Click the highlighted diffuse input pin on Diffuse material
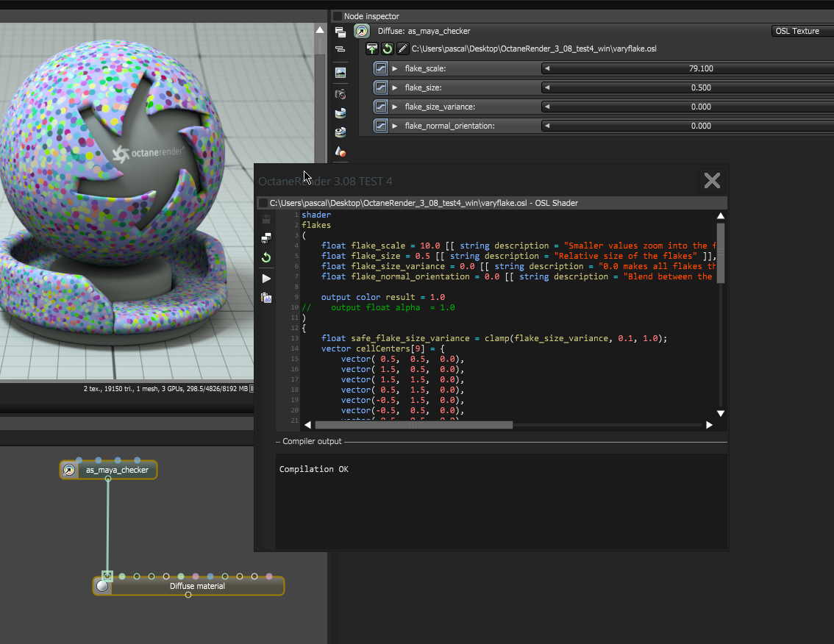The image size is (834, 644). tap(107, 576)
